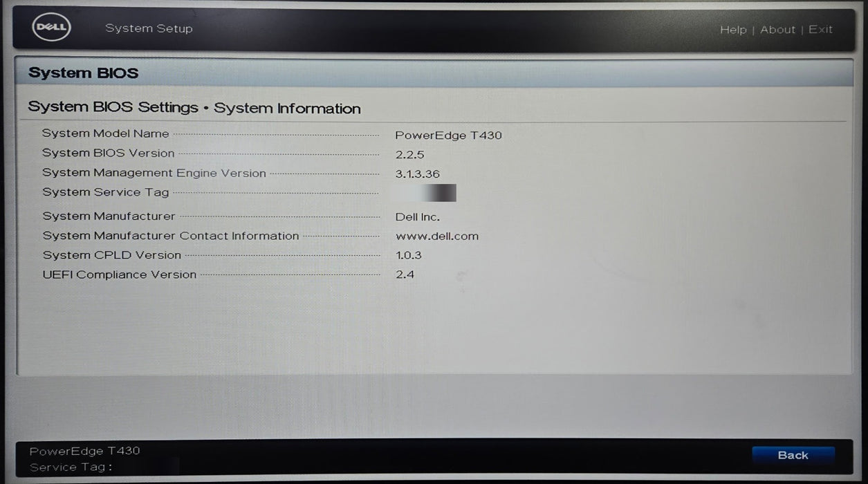Select Management Engine value 3.1.3.36
This screenshot has width=868, height=484.
[418, 174]
